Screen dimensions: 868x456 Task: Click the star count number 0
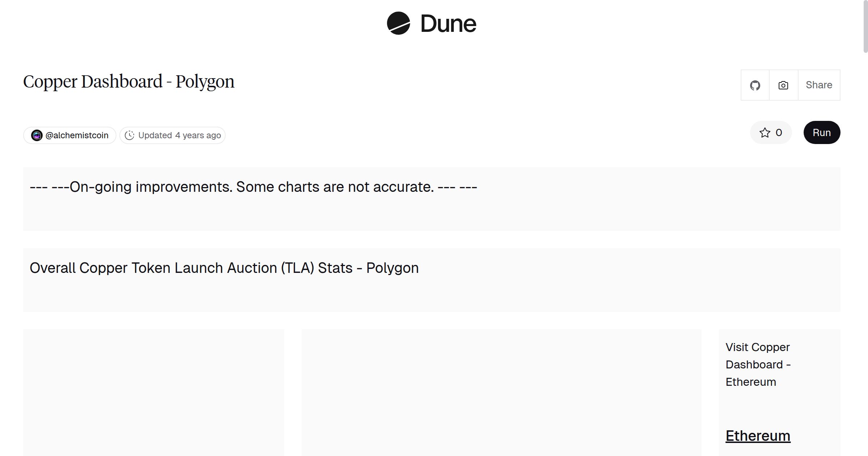779,132
